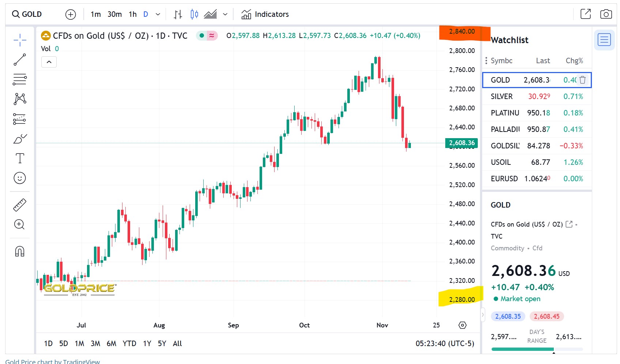Image resolution: width=620 pixels, height=364 pixels.
Task: Expand the chart style dropdown arrow
Action: pos(225,14)
